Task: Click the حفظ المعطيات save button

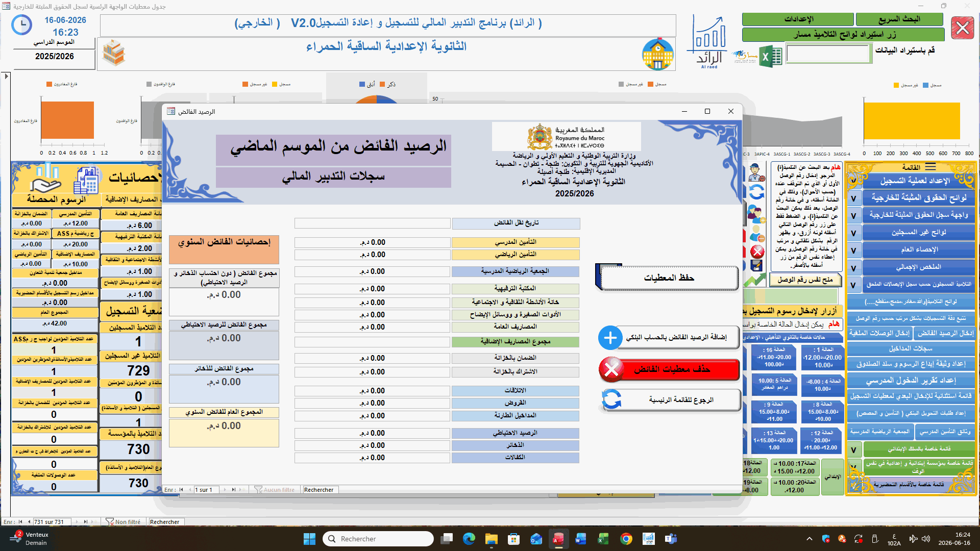Action: point(669,278)
